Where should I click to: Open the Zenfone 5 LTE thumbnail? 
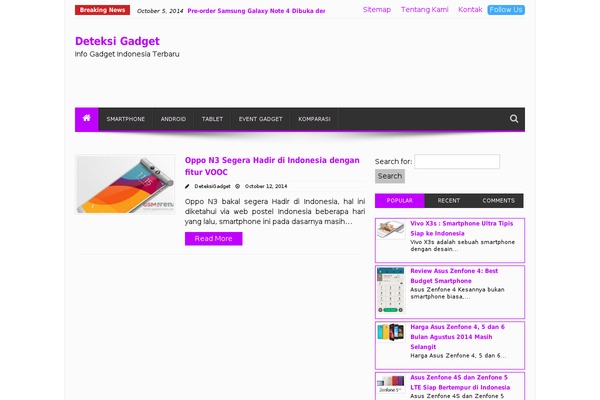391,384
